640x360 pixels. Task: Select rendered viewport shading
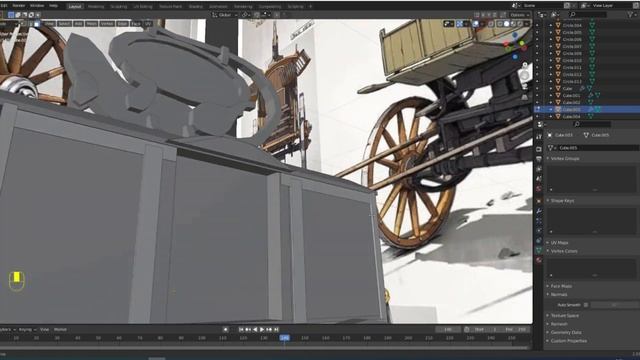pyautogui.click(x=520, y=24)
